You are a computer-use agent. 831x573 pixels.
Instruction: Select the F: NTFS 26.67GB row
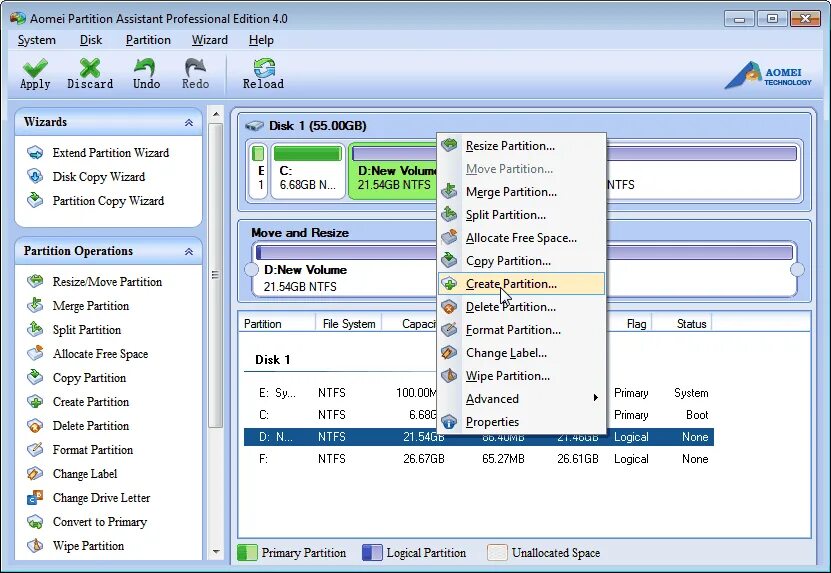pos(479,459)
